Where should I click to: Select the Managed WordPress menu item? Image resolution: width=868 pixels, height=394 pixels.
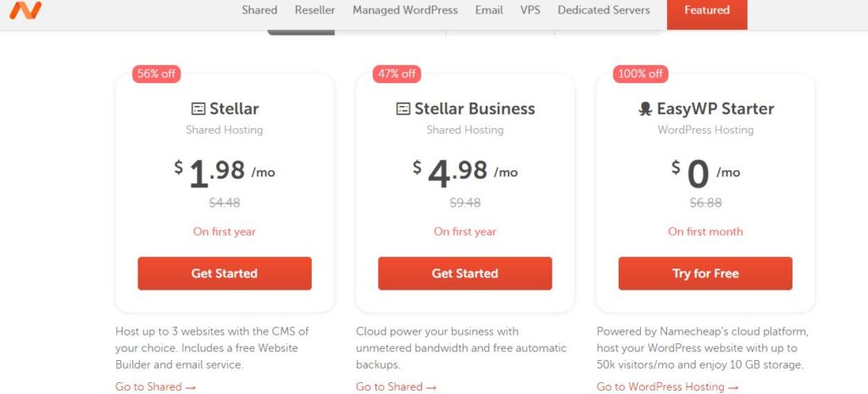pos(405,10)
